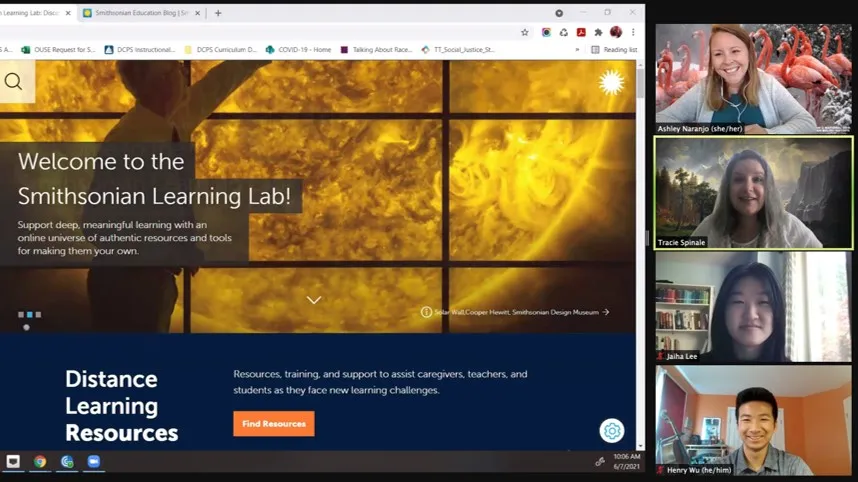This screenshot has width=858, height=482.
Task: Open the Chrome profile avatar
Action: pyautogui.click(x=616, y=32)
